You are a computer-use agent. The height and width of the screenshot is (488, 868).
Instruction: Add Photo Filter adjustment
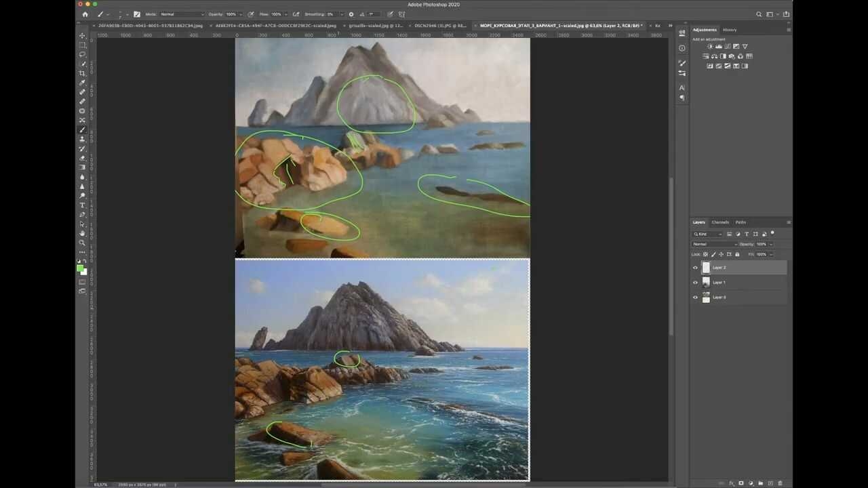coord(732,56)
